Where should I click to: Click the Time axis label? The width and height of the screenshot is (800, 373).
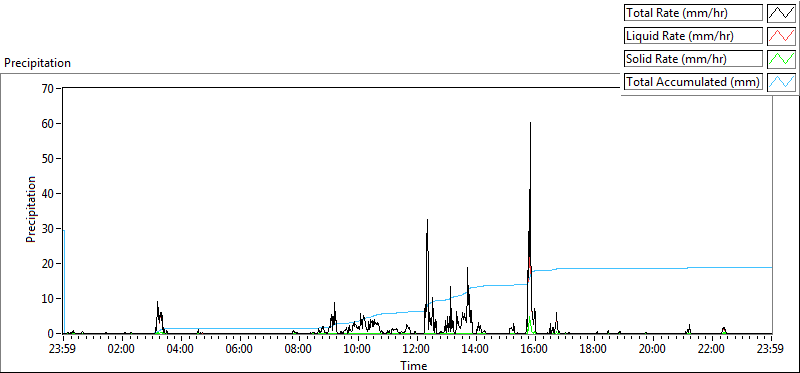click(414, 365)
